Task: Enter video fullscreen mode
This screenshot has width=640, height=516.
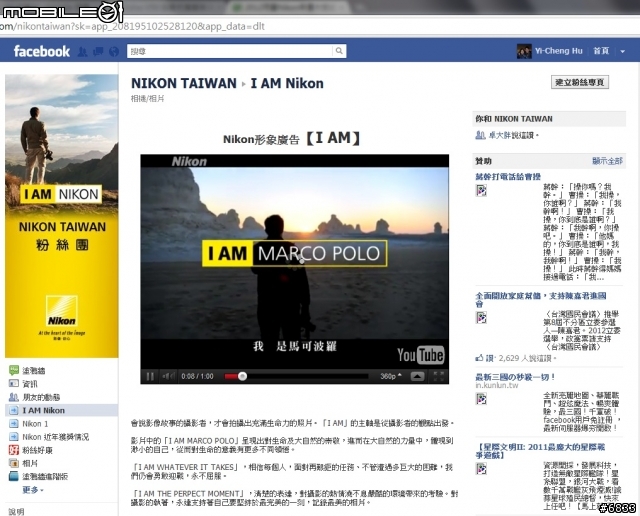Action: pos(438,376)
